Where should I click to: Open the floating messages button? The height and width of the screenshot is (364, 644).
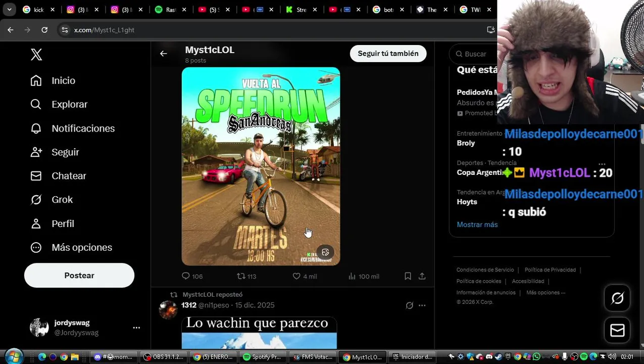(x=617, y=330)
